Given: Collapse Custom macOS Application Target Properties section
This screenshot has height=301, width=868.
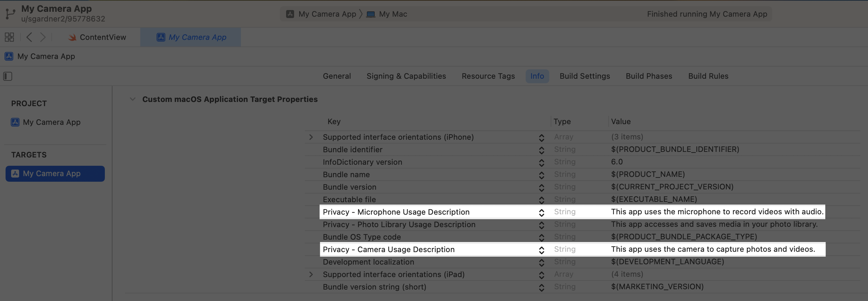Looking at the screenshot, I should pyautogui.click(x=132, y=99).
